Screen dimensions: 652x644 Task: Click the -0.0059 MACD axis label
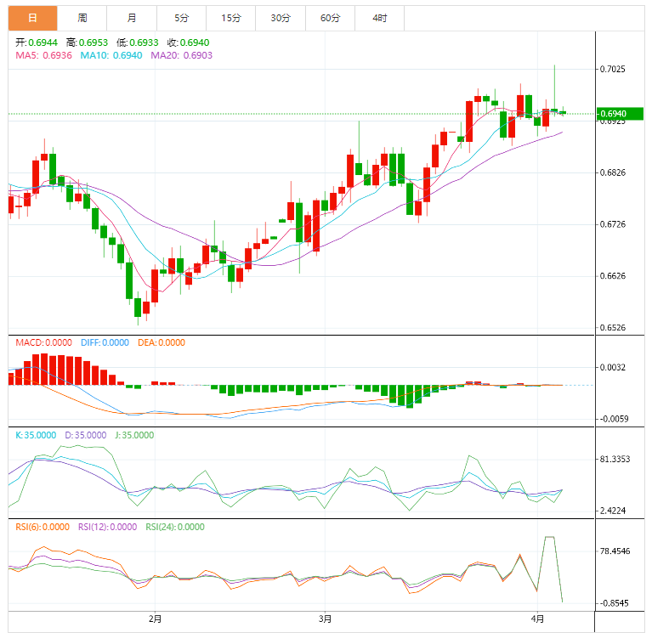[x=613, y=419]
